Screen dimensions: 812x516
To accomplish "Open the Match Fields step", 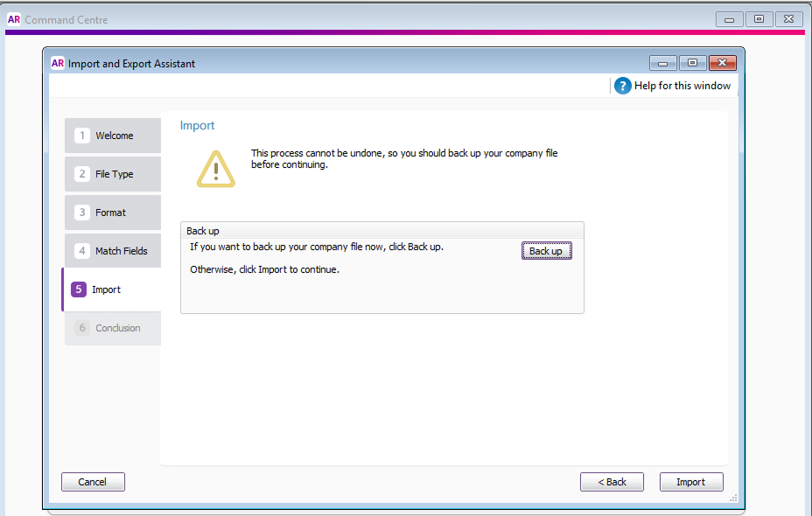I will tap(113, 251).
